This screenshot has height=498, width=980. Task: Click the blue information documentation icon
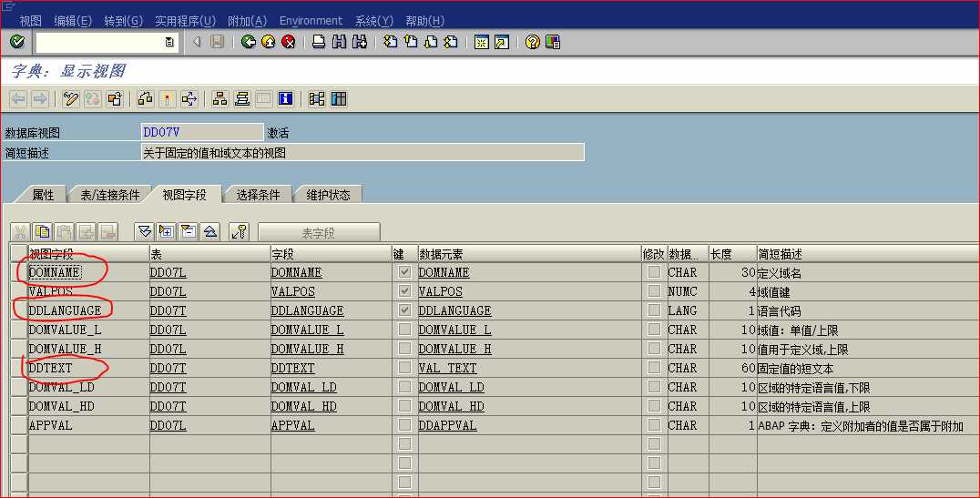(x=286, y=98)
